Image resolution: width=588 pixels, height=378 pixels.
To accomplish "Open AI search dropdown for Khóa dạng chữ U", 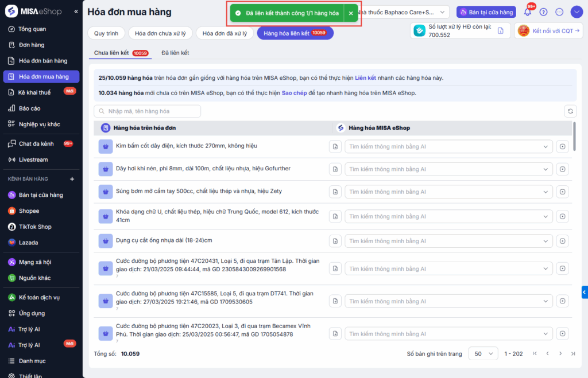I will pyautogui.click(x=448, y=217).
